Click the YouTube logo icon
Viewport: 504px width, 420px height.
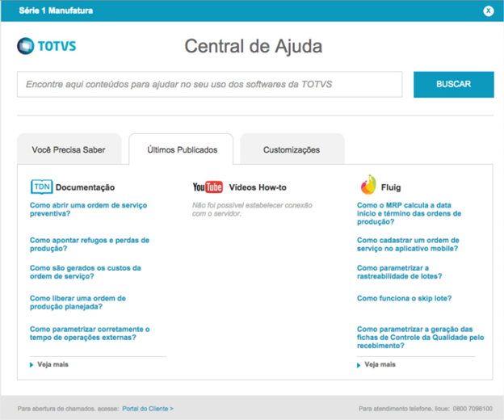point(208,187)
